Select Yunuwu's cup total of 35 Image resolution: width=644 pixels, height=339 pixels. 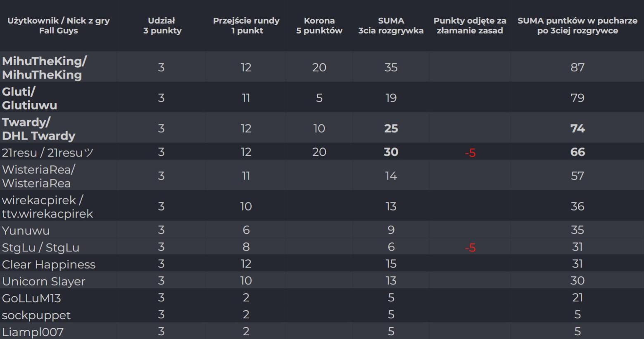pyautogui.click(x=577, y=230)
